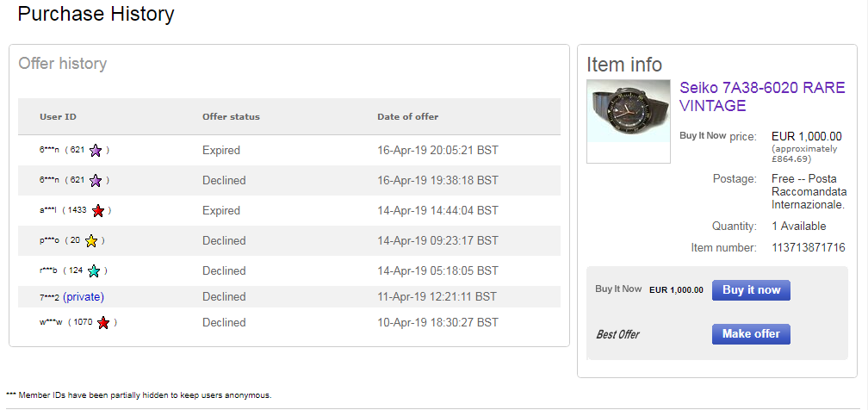Click the item number 113713871716
Screen dimensions: 868x410
tap(797, 248)
